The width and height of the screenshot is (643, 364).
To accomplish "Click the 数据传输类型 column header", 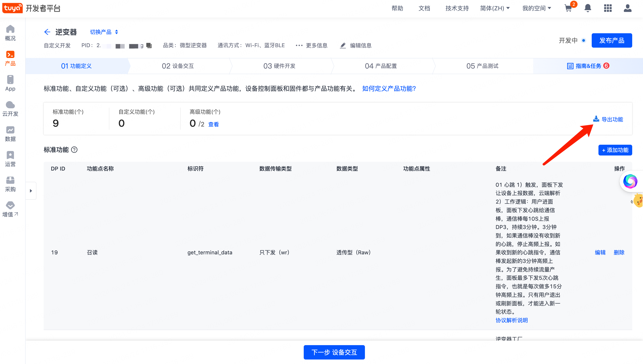I will pyautogui.click(x=275, y=169).
